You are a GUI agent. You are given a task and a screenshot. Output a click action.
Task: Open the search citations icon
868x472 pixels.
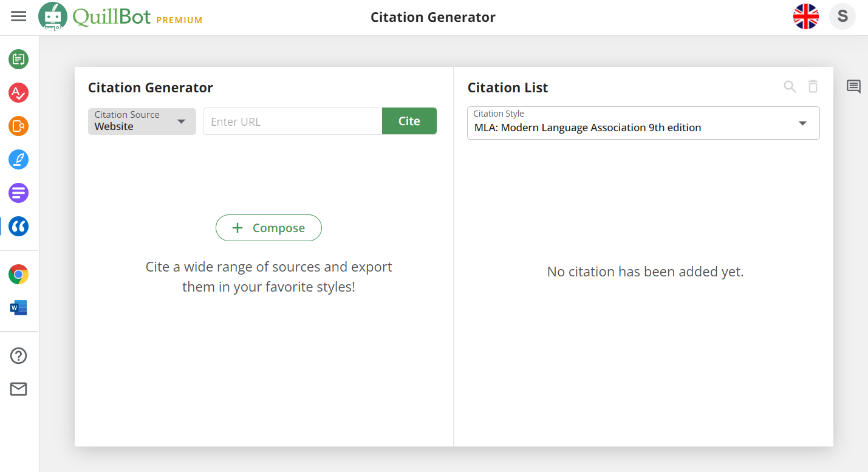click(790, 87)
